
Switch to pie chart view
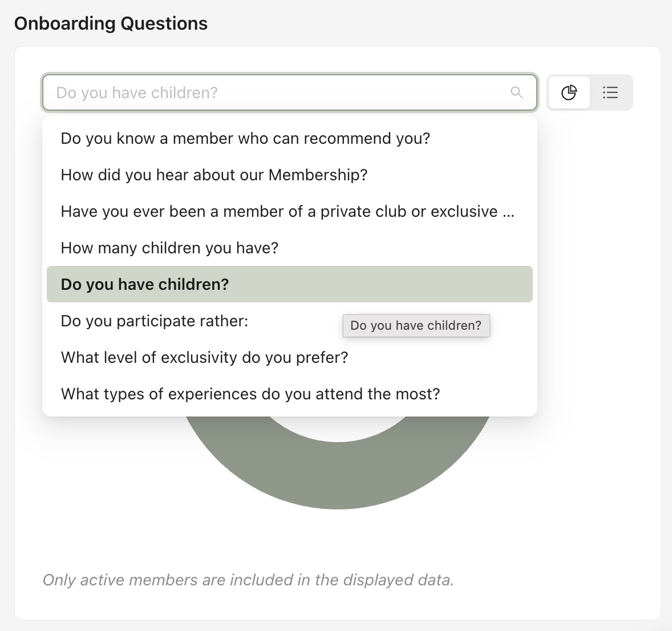click(x=569, y=92)
